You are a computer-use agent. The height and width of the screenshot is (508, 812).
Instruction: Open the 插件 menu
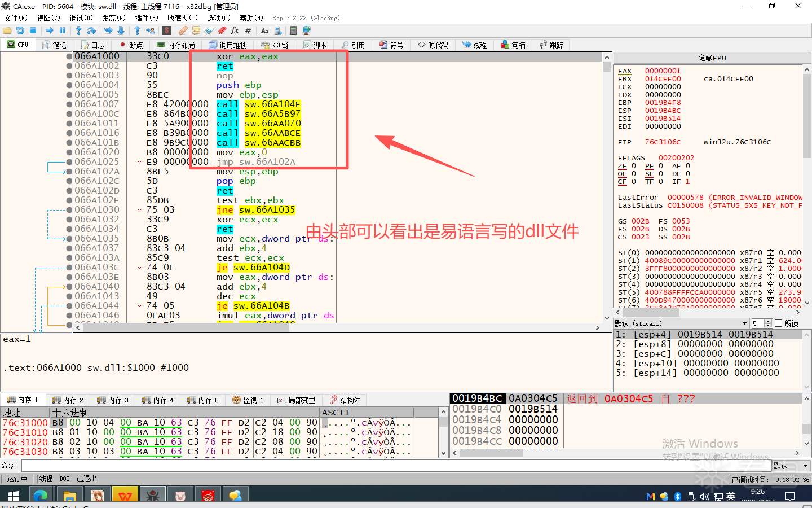(x=147, y=18)
